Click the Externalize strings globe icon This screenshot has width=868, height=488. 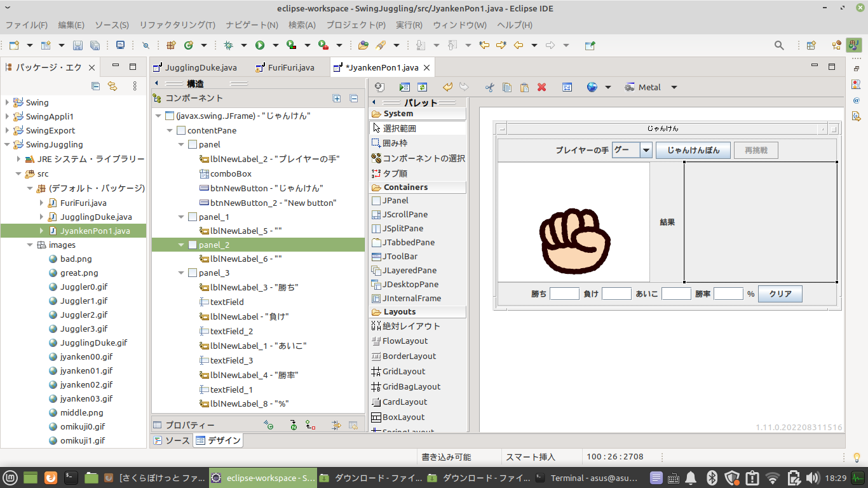click(x=592, y=87)
